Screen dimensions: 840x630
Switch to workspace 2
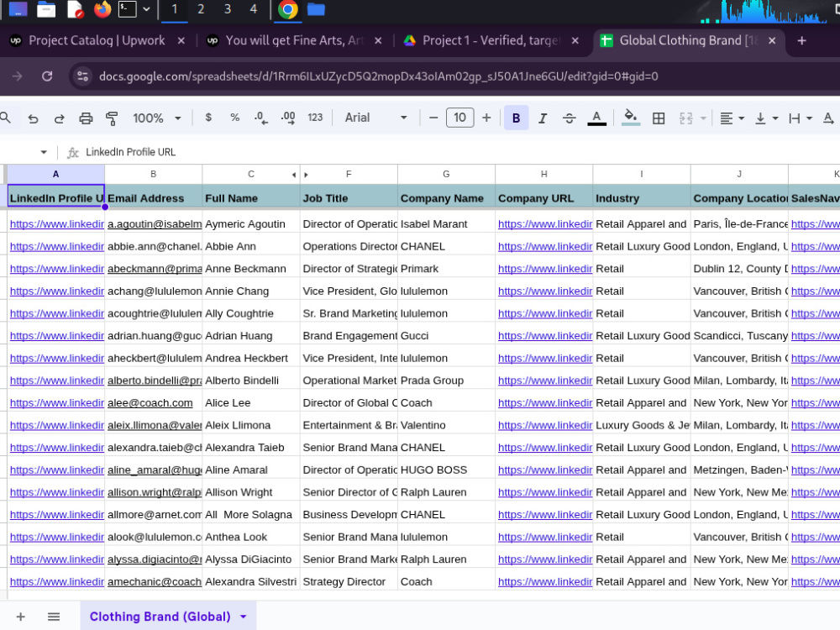coord(201,9)
